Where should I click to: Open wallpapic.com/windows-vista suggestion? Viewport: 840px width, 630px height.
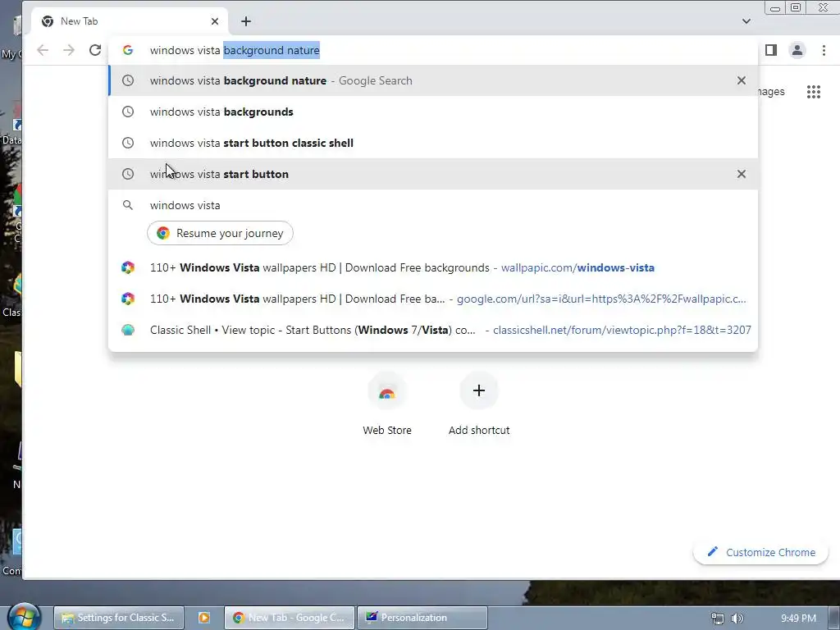point(433,268)
